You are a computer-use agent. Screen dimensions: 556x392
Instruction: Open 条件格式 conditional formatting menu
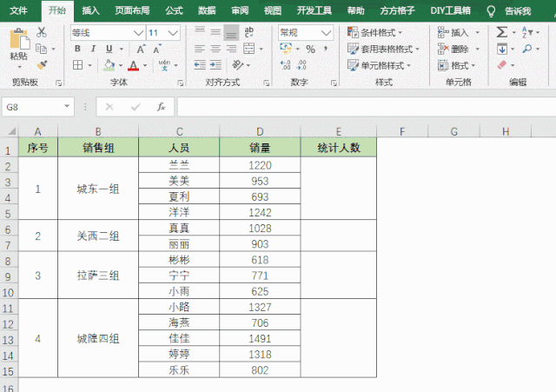374,33
